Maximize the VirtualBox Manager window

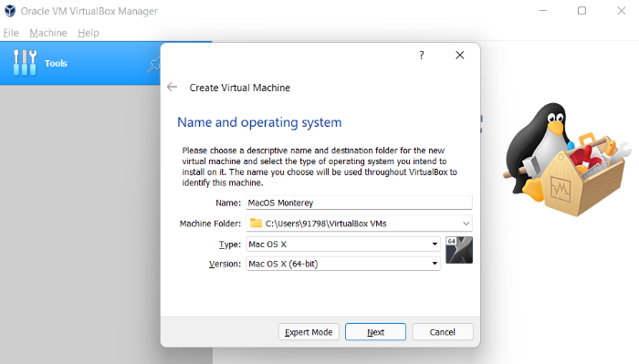point(582,11)
